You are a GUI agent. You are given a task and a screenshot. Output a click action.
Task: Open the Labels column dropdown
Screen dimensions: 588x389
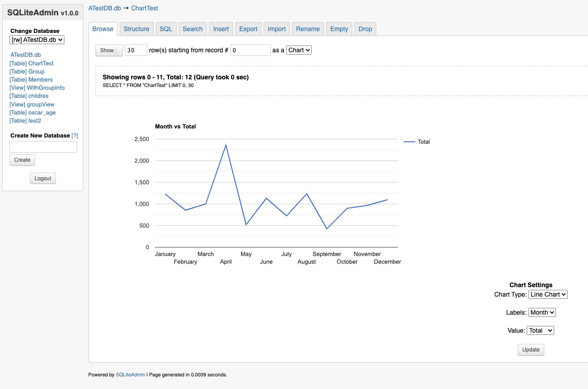[x=542, y=312]
